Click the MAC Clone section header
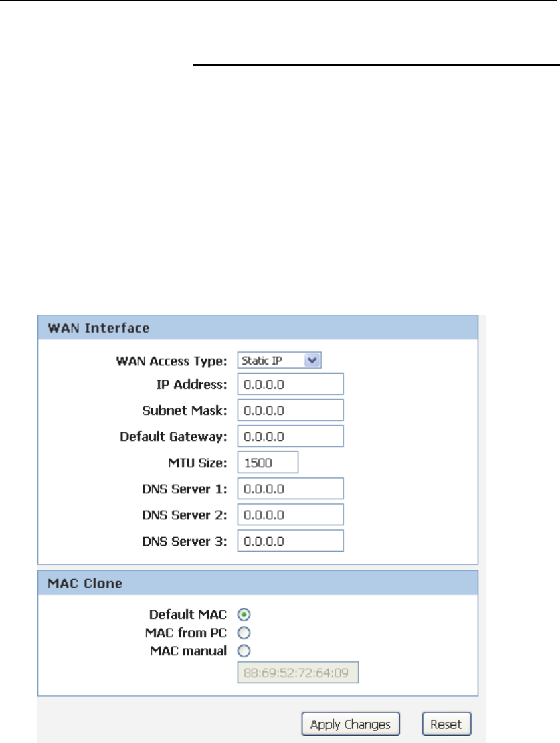 pyautogui.click(x=258, y=583)
